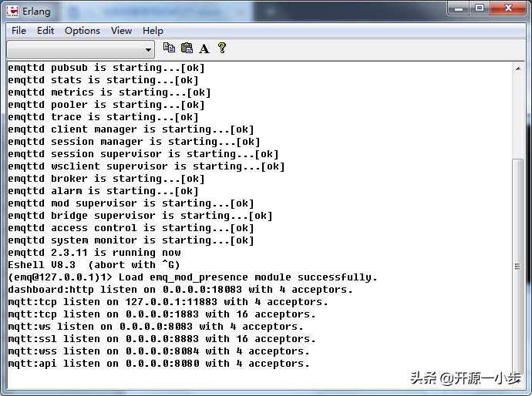The height and width of the screenshot is (396, 532).
Task: Click the Copy toolbar icon
Action: point(169,48)
